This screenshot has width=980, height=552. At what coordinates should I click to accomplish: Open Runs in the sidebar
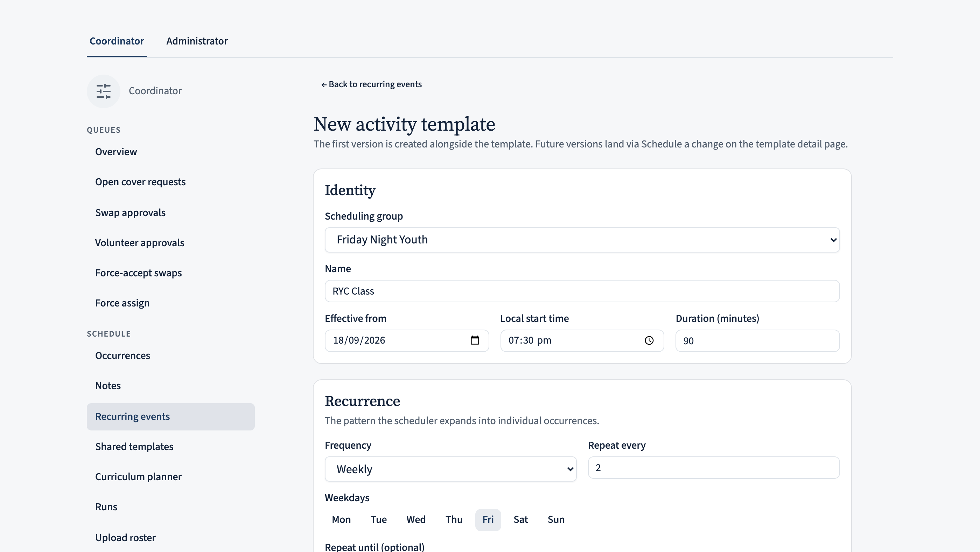(x=170, y=507)
